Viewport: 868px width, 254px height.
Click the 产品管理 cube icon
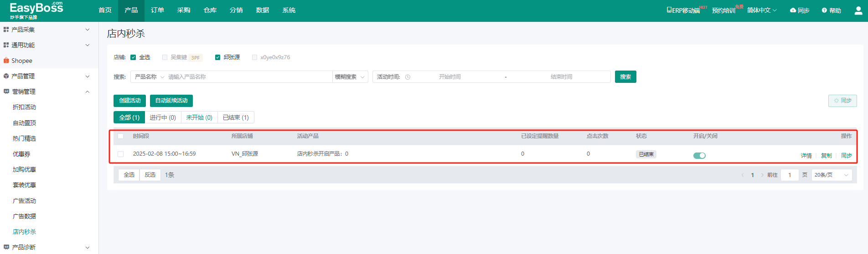click(6, 76)
